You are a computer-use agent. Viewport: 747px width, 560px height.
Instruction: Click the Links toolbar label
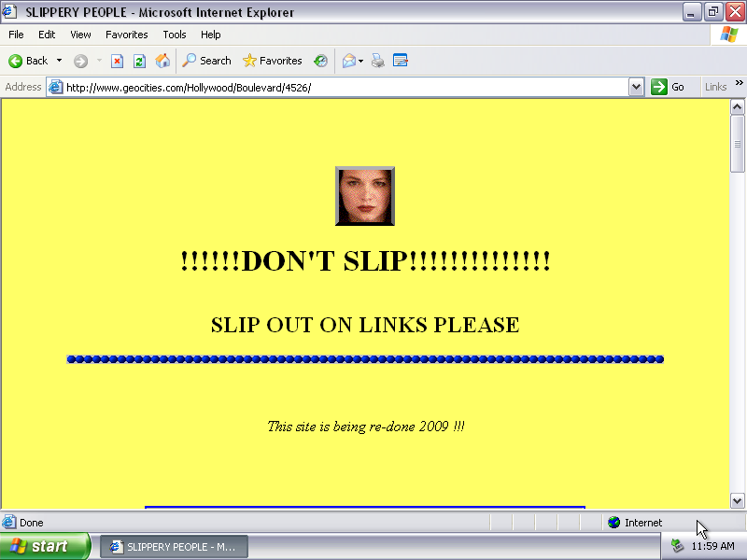pyautogui.click(x=715, y=87)
